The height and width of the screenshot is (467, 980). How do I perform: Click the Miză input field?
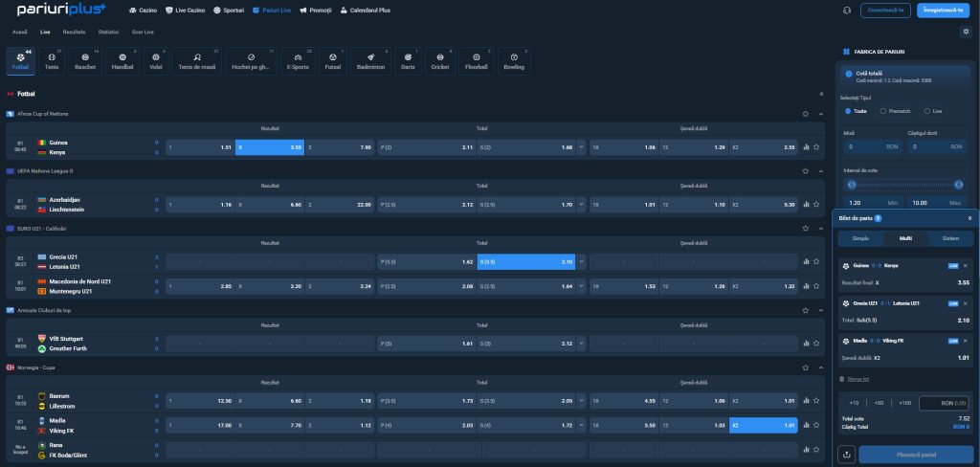tap(872, 146)
